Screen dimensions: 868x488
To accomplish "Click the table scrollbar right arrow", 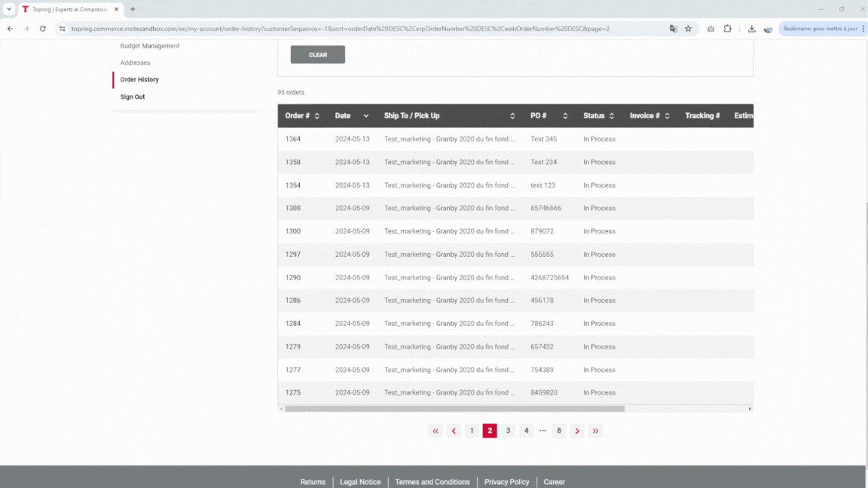I will point(750,409).
